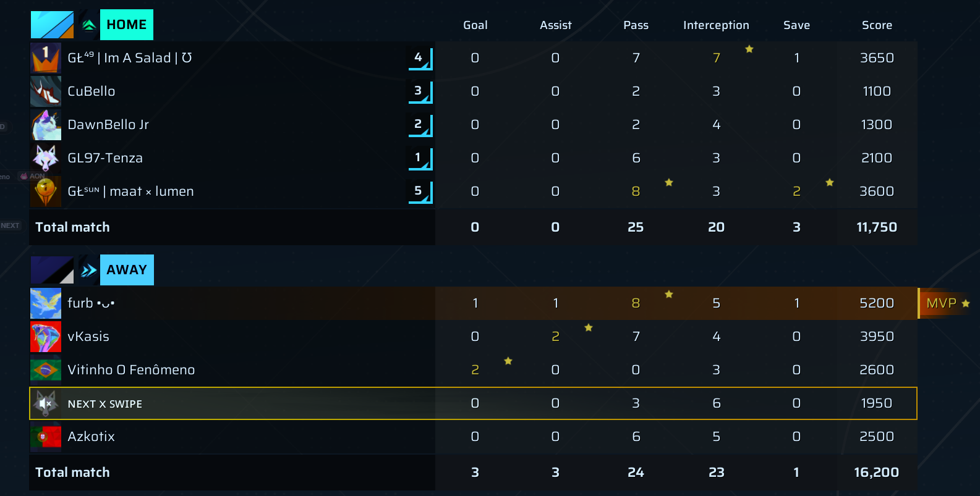Screen dimensions: 980x496
Task: Select the highlighted NEXT X SWIPE row
Action: (473, 403)
